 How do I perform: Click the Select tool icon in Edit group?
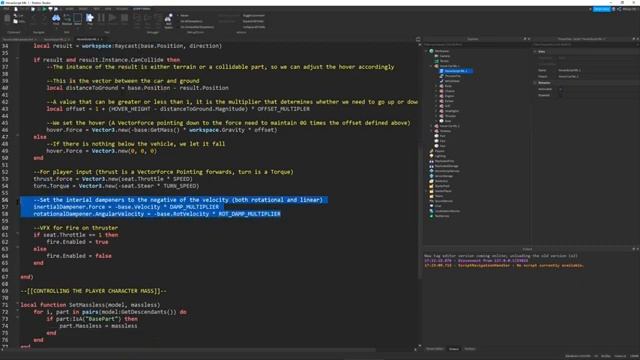[x=78, y=18]
